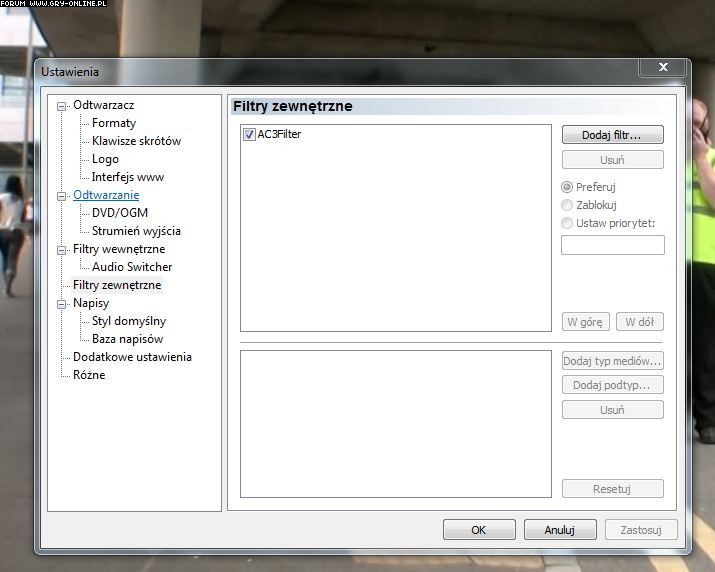The width and height of the screenshot is (715, 572).
Task: Open the Różne settings page
Action: pyautogui.click(x=89, y=375)
